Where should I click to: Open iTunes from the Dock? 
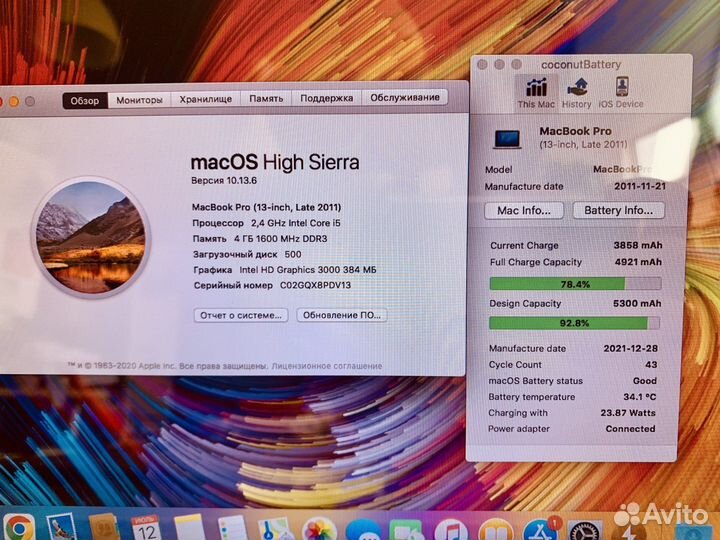pos(450,530)
